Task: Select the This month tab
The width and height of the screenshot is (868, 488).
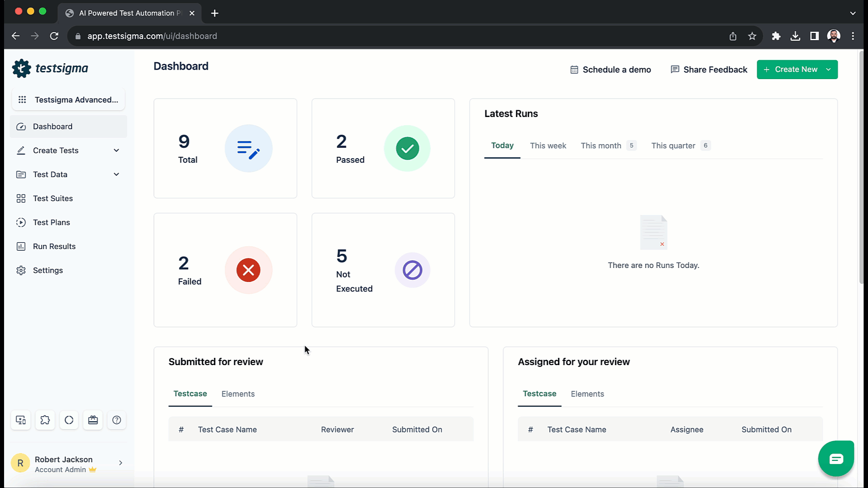Action: [x=601, y=145]
